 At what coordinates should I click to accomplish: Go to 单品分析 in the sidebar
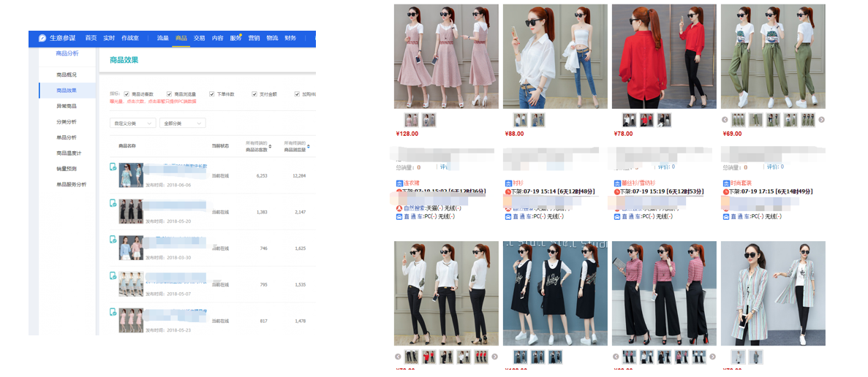[67, 137]
